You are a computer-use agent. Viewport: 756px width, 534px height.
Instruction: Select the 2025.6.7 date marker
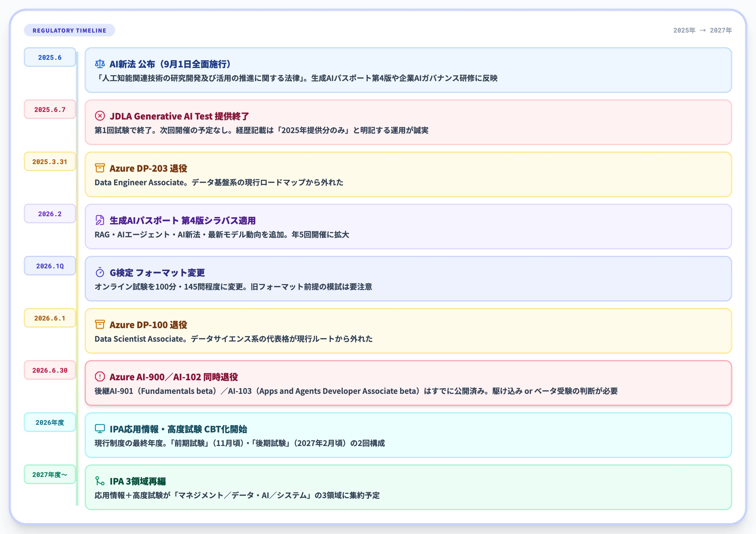[x=50, y=109]
